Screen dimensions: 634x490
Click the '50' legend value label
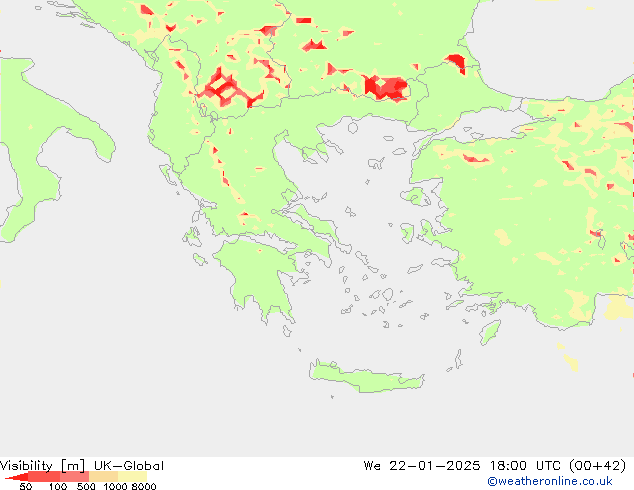pyautogui.click(x=26, y=486)
